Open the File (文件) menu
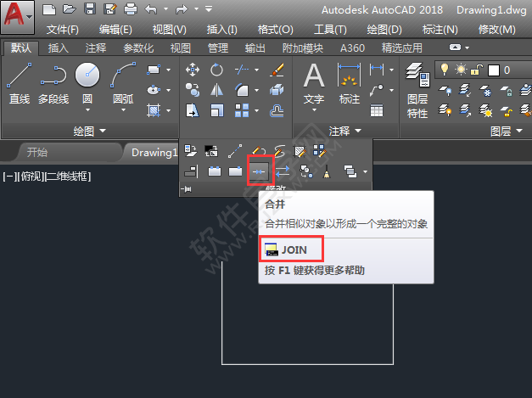Screen dimensions: 532x398 click(63, 30)
